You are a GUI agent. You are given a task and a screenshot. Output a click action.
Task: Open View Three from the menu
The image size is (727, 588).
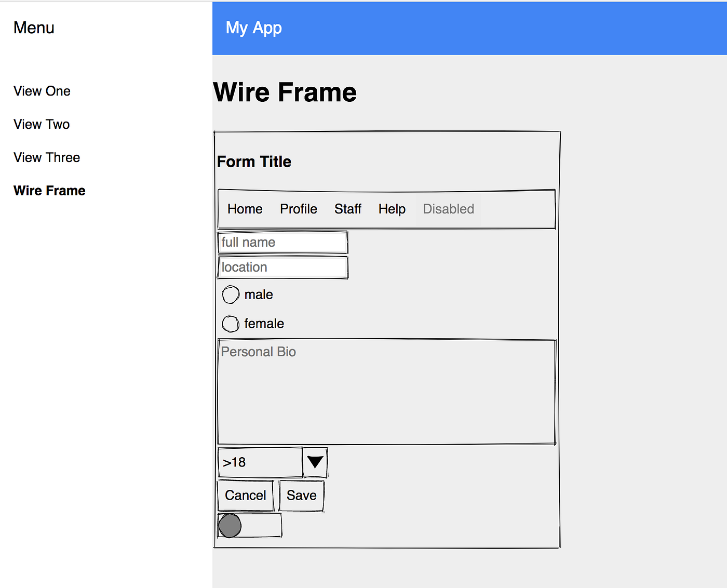pos(47,157)
